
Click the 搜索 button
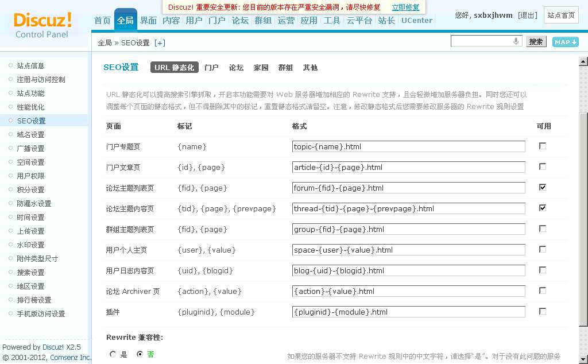[536, 42]
